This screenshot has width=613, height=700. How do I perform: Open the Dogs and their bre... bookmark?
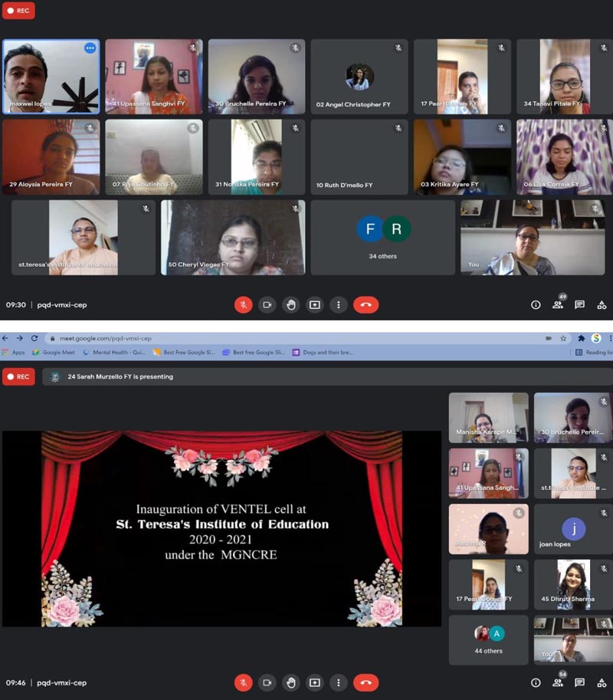(323, 352)
